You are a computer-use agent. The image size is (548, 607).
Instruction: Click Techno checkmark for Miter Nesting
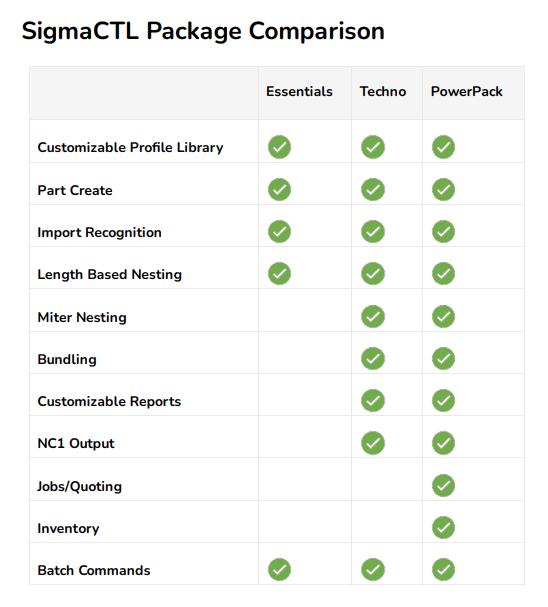coord(373,317)
